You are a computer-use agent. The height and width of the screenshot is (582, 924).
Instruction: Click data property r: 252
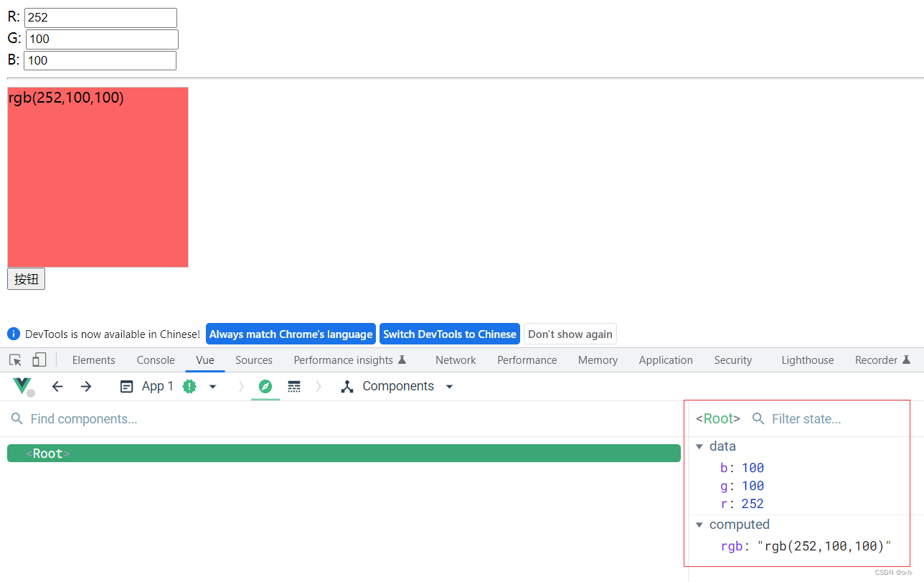pyautogui.click(x=742, y=504)
